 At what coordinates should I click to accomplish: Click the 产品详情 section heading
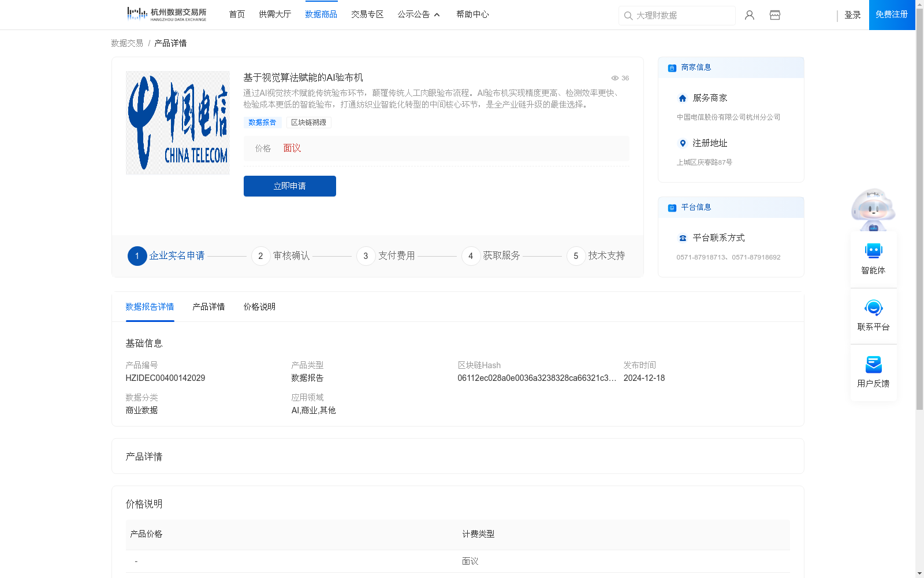[144, 457]
